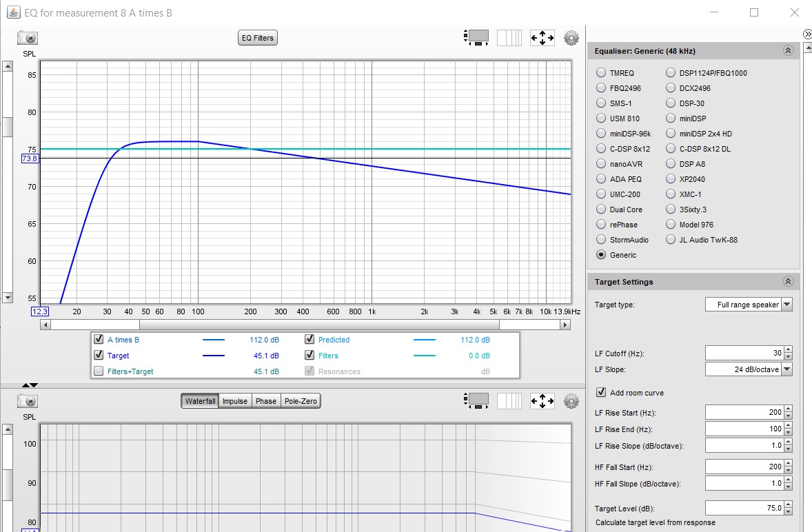The image size is (812, 532).
Task: Minimize the EQ window
Action: pos(714,12)
